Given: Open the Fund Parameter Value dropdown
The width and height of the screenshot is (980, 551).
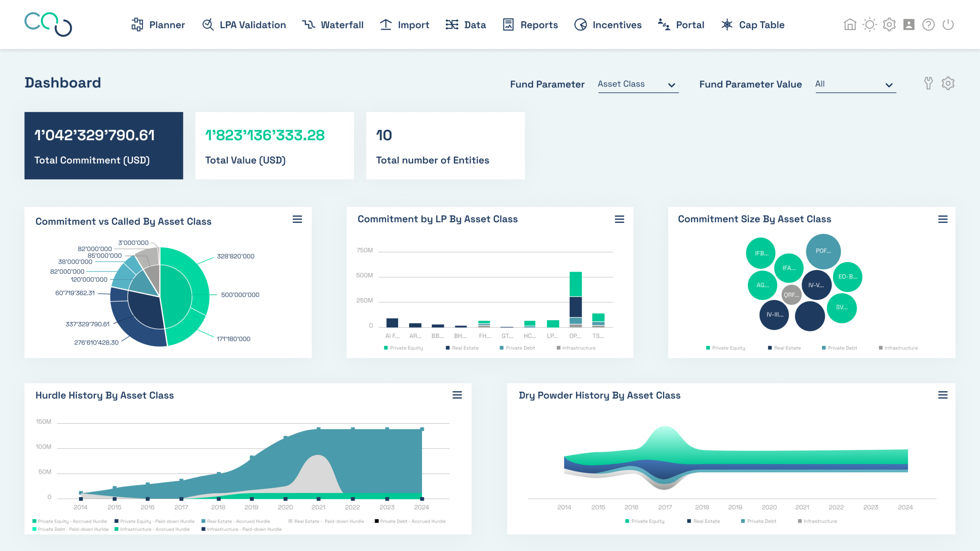Looking at the screenshot, I should (x=856, y=85).
